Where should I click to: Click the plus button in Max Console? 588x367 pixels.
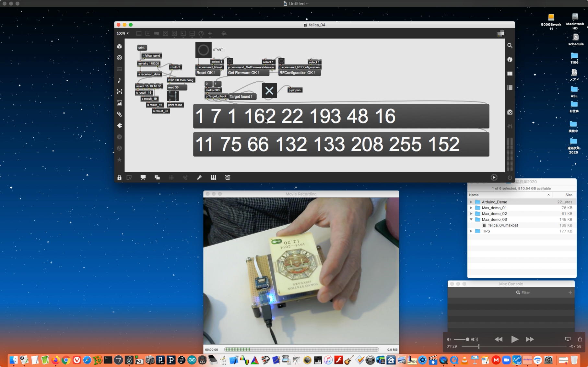[x=570, y=292]
